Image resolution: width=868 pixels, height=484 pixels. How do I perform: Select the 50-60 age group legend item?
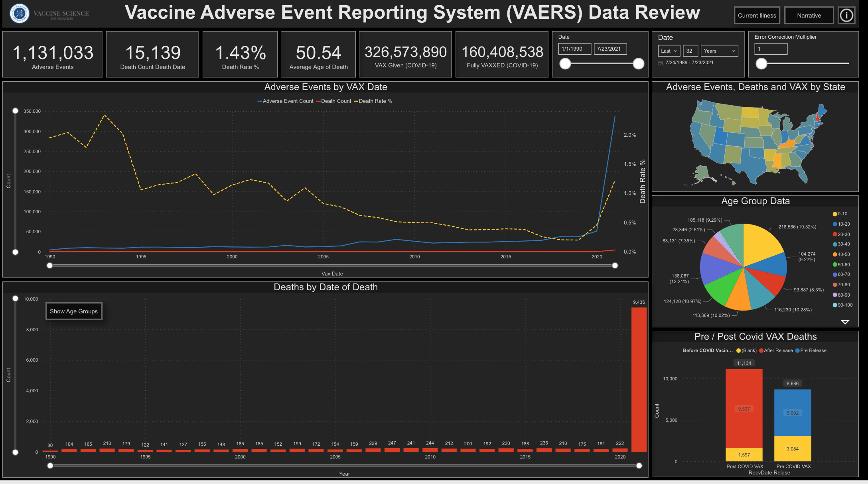pos(841,265)
